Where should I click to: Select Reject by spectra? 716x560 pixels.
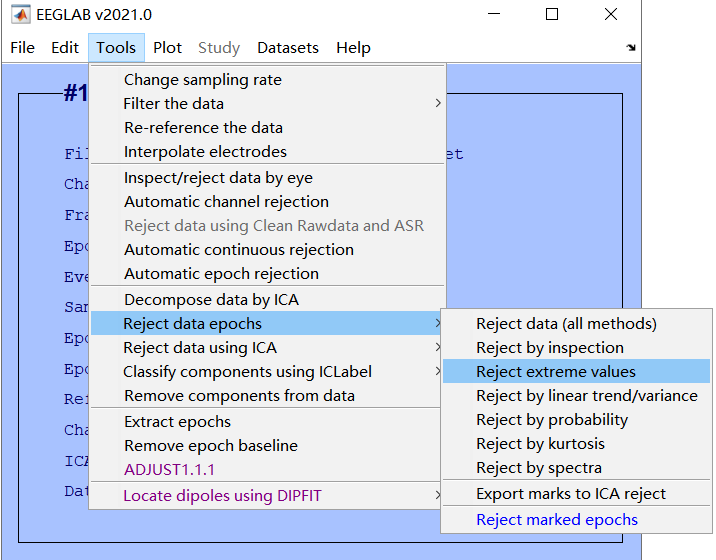coord(576,468)
